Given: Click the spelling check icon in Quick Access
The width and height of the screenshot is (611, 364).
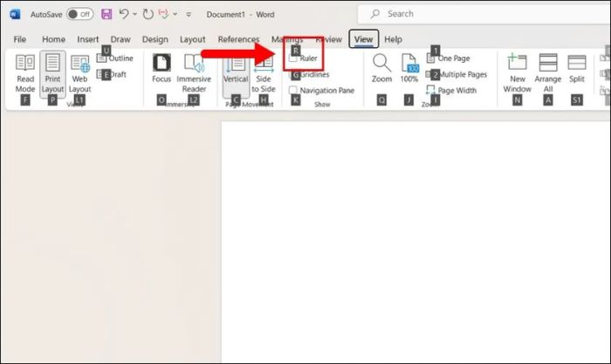Looking at the screenshot, I should 164,15.
